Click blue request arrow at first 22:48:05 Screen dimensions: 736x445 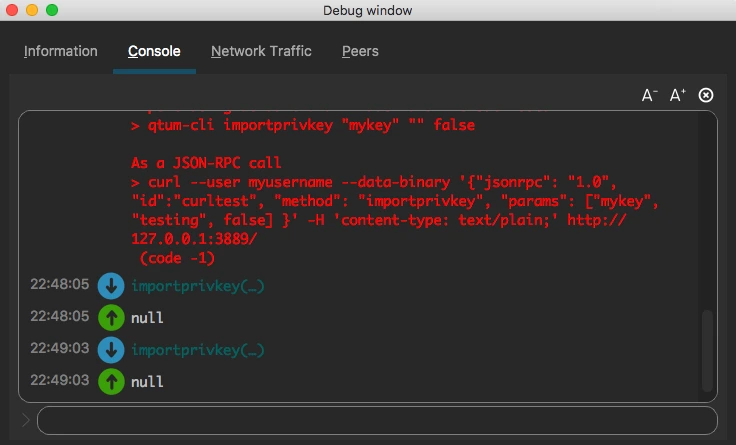[110, 286]
